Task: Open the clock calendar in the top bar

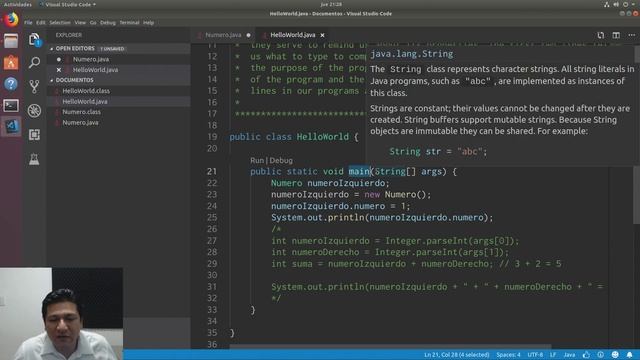Action: 331,4
